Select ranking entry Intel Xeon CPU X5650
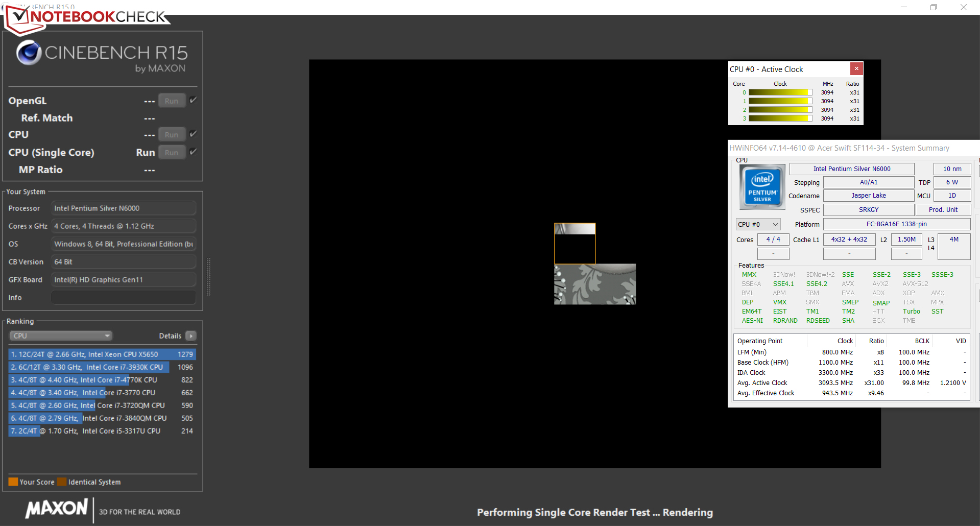The height and width of the screenshot is (526, 980). pos(102,354)
